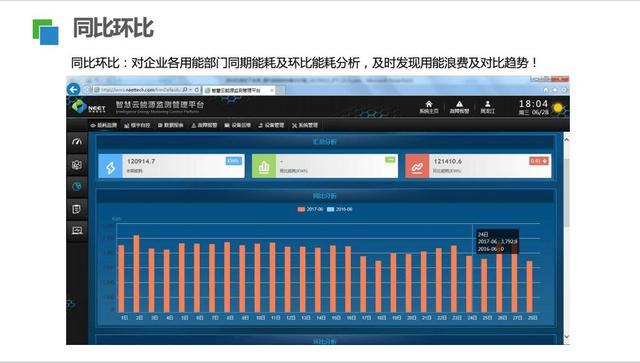Select the cube icon in left sidebar

coord(77,165)
